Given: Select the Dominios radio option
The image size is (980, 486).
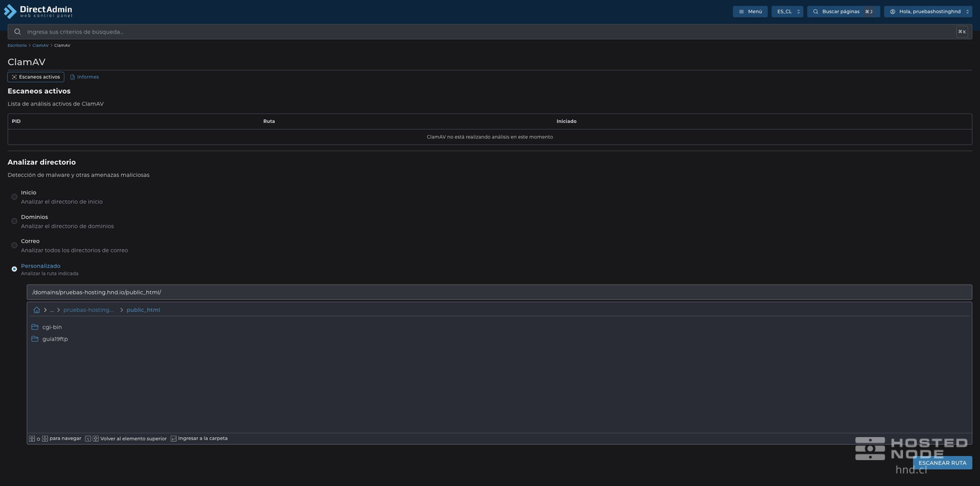Looking at the screenshot, I should click(x=14, y=221).
